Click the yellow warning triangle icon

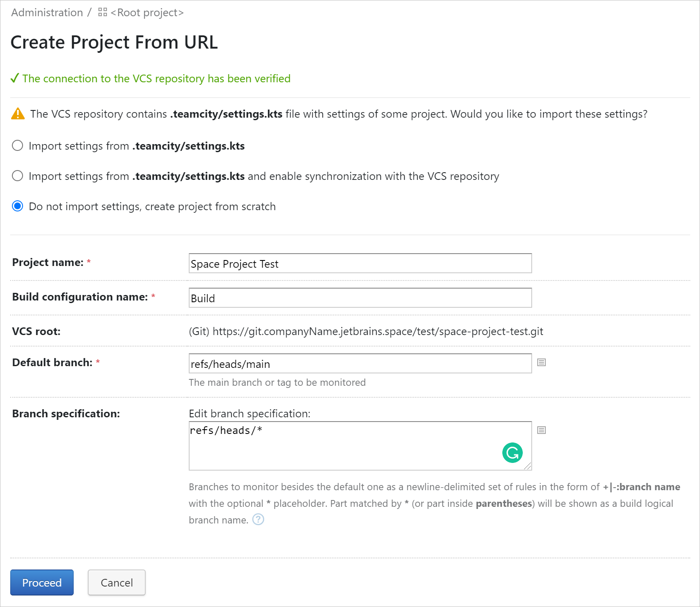pos(17,113)
